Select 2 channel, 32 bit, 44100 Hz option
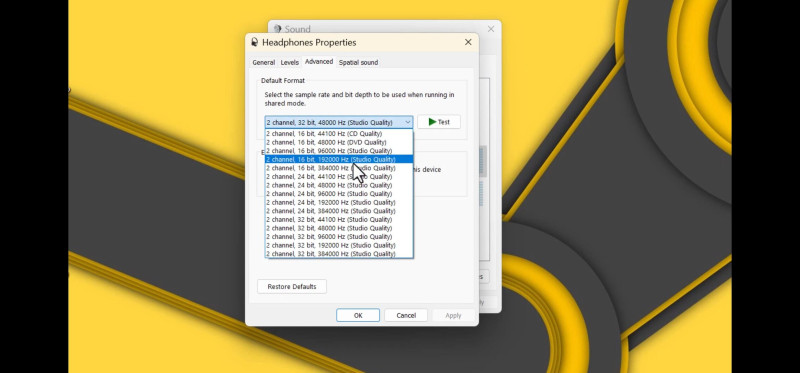This screenshot has width=800, height=373. tap(339, 219)
